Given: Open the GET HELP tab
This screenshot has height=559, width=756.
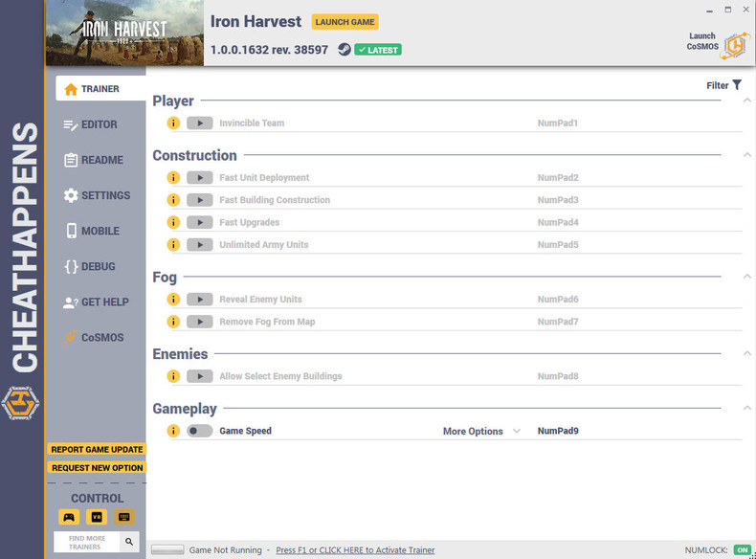Looking at the screenshot, I should (x=96, y=302).
